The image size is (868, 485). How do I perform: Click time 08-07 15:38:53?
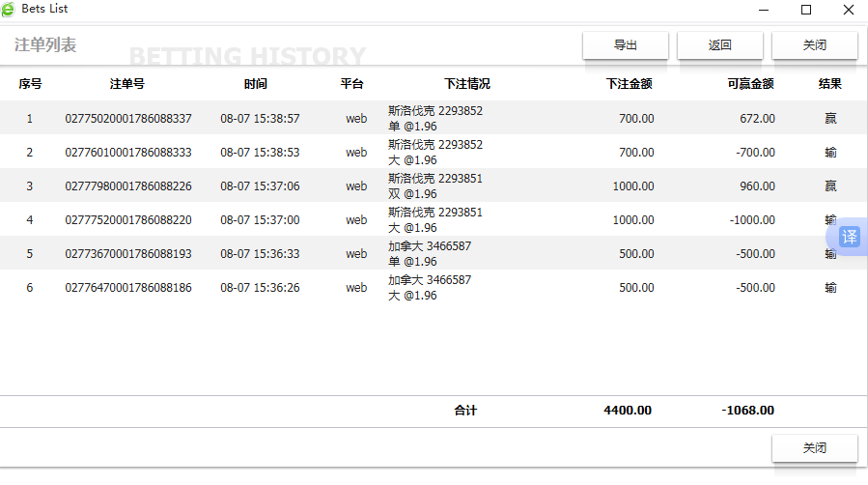260,153
